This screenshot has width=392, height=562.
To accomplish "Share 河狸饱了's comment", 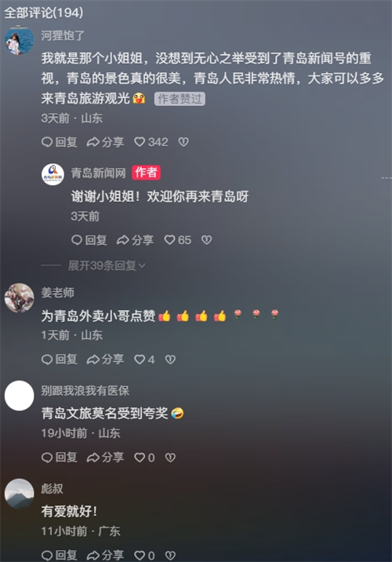I will [105, 142].
